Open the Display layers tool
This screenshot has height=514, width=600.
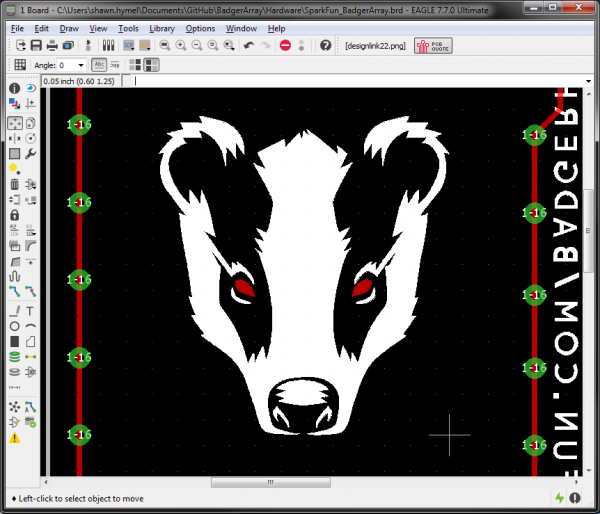(x=15, y=103)
